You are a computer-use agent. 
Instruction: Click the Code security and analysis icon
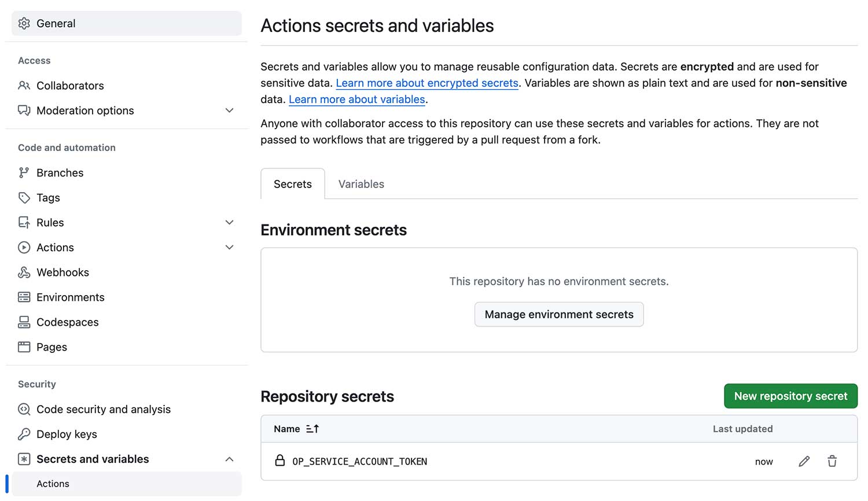pyautogui.click(x=24, y=410)
